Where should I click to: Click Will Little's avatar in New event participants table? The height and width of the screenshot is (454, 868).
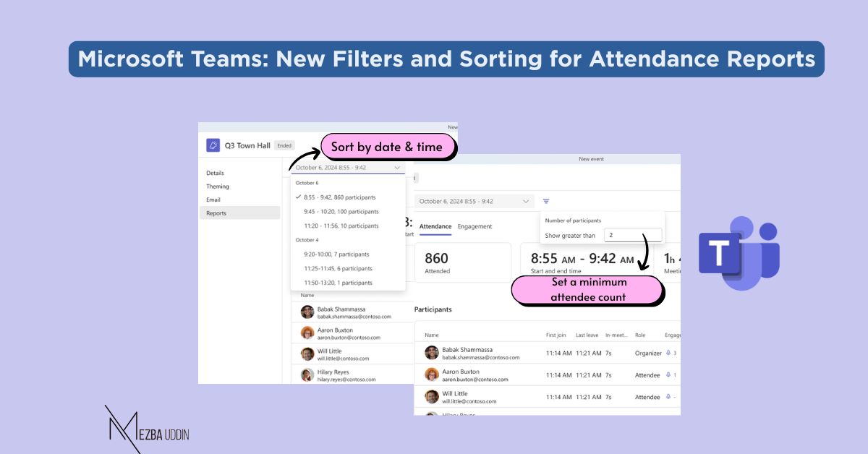(432, 397)
